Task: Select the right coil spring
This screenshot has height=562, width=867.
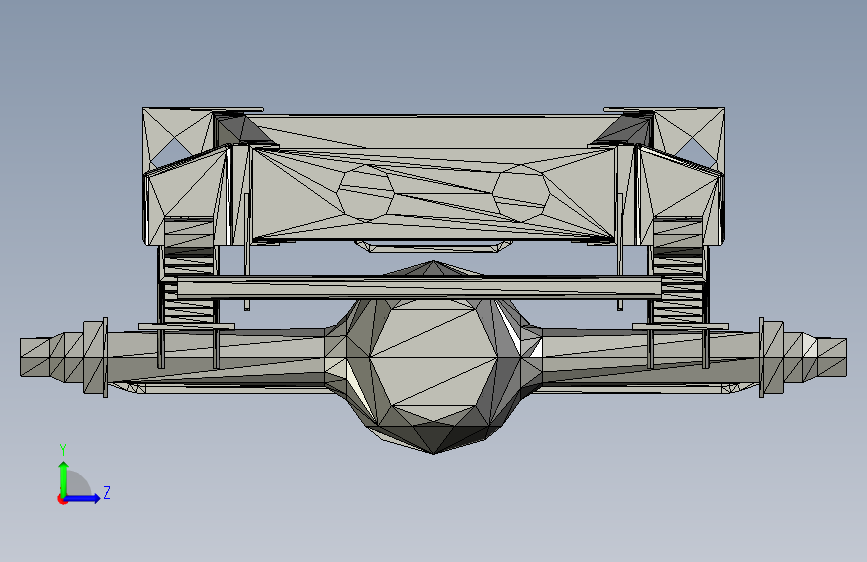Action: coord(678,271)
